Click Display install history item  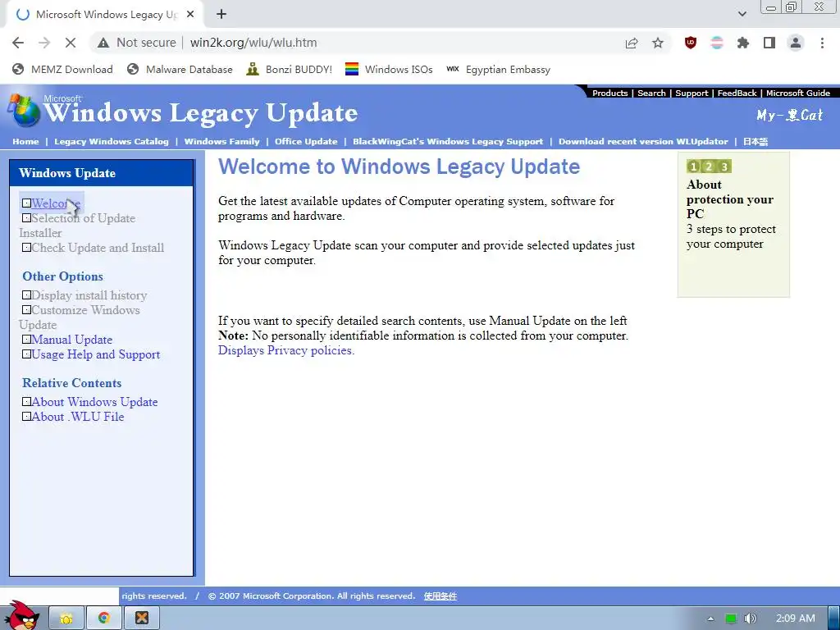(89, 295)
